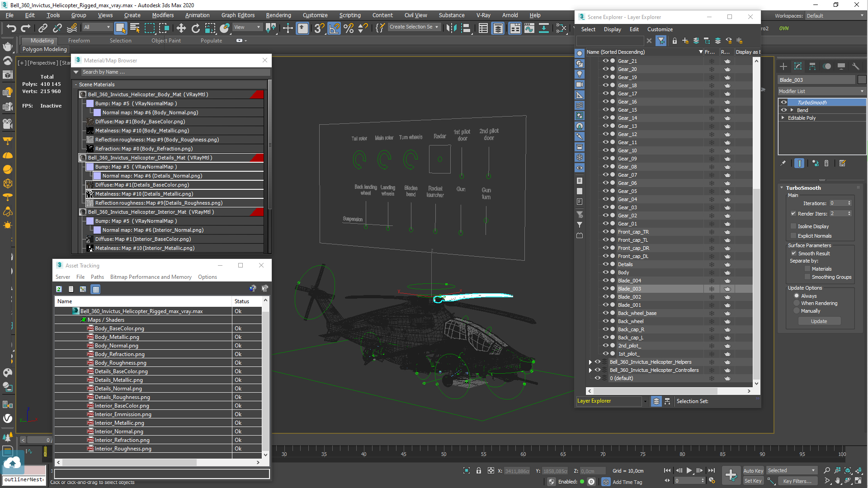Enable the Isoline Display checkbox
This screenshot has width=868, height=488.
point(793,226)
